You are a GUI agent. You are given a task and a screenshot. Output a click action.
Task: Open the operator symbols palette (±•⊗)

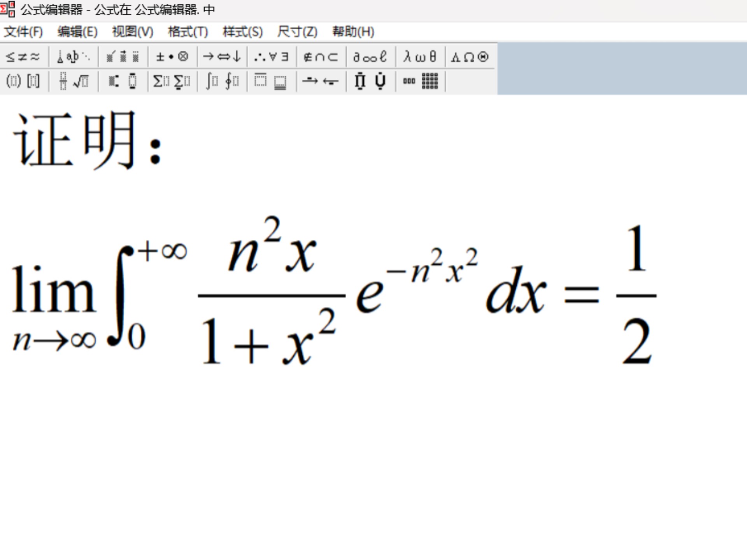172,57
